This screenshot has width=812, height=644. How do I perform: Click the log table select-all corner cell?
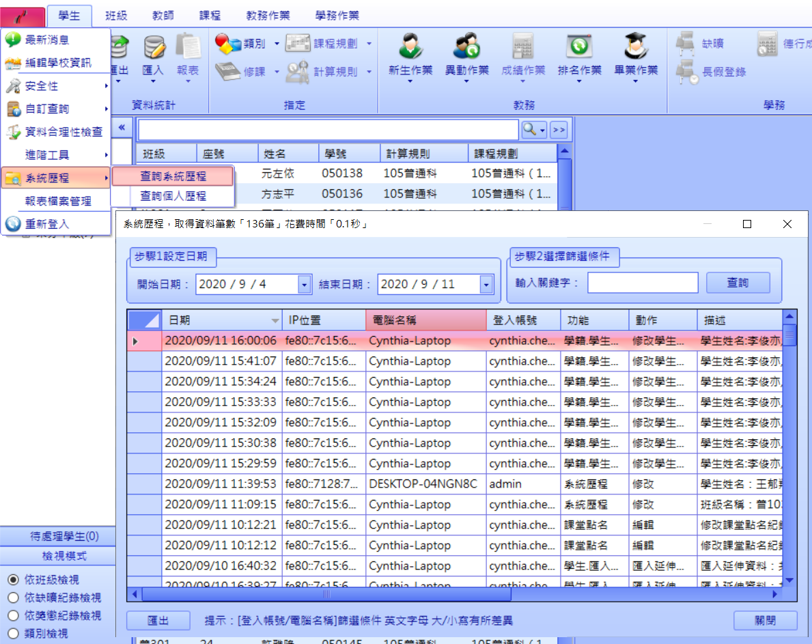tap(145, 320)
